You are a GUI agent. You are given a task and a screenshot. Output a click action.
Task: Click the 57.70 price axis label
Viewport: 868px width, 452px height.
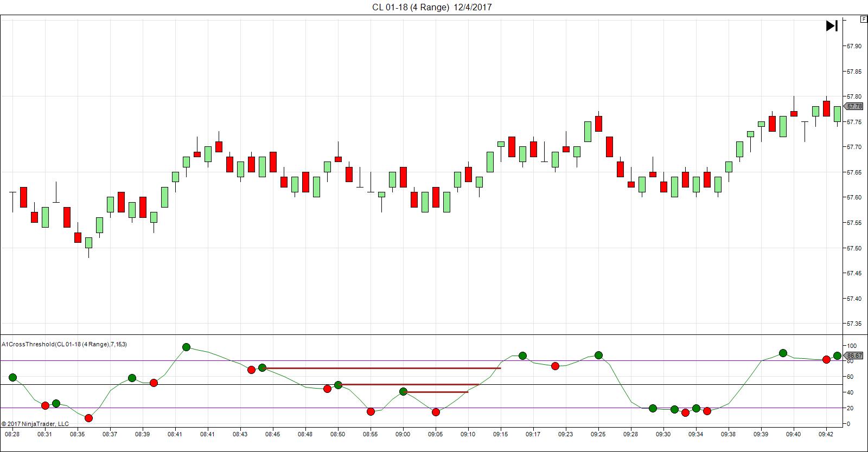(x=854, y=147)
